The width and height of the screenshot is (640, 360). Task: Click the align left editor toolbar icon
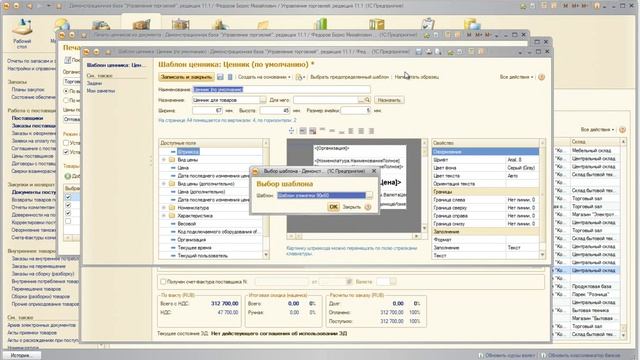coord(351,131)
